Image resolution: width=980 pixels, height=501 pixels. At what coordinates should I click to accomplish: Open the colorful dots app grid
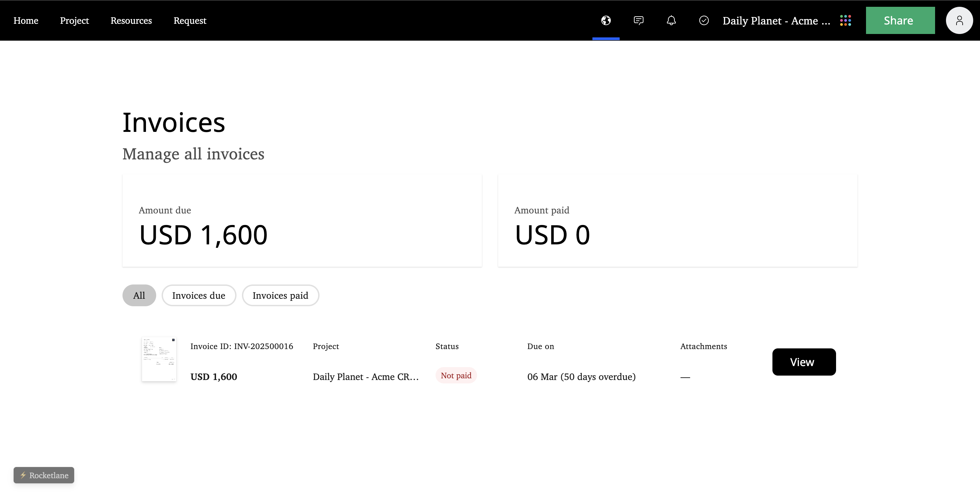tap(845, 20)
